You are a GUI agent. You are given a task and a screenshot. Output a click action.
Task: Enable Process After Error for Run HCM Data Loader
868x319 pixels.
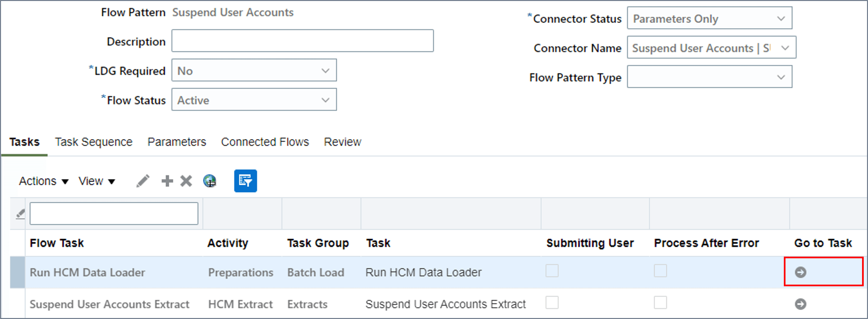pos(661,271)
